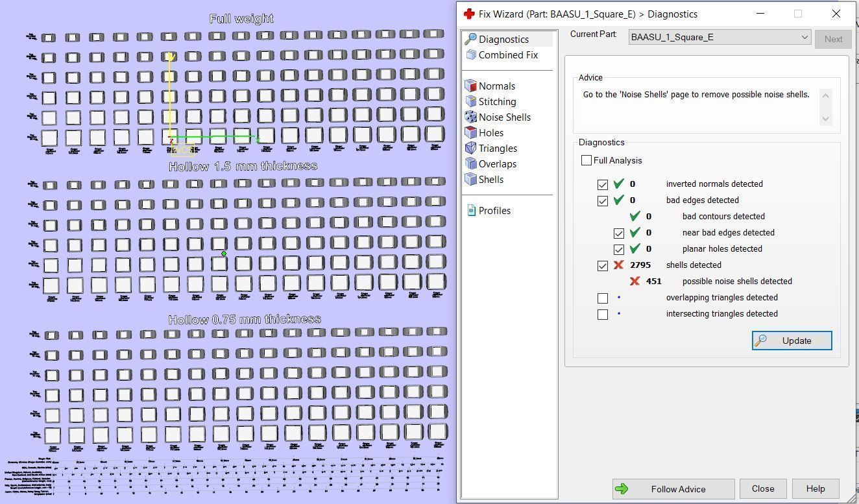Image resolution: width=859 pixels, height=504 pixels.
Task: Click 'bad contours detected' text
Action: pyautogui.click(x=723, y=216)
